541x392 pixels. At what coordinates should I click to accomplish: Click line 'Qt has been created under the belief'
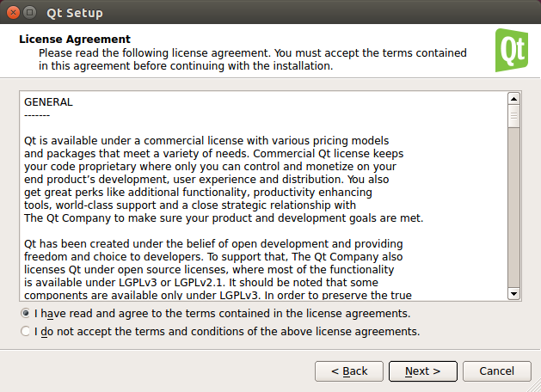(x=213, y=244)
